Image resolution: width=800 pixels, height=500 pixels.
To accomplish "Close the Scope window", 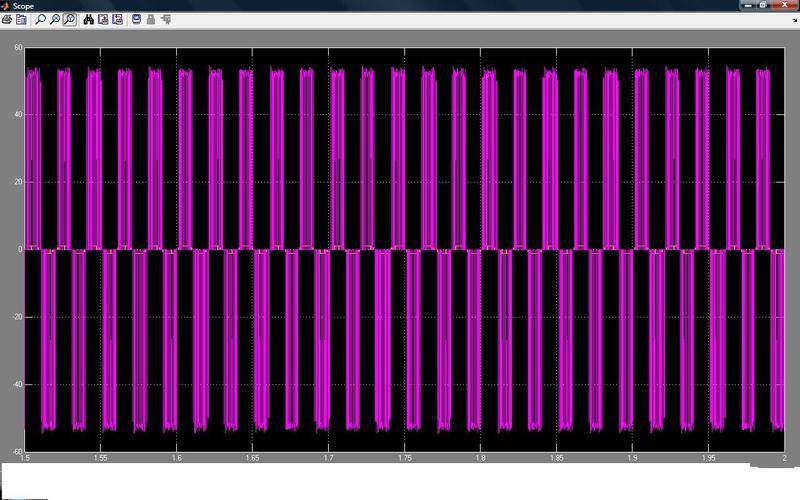I will [x=784, y=5].
